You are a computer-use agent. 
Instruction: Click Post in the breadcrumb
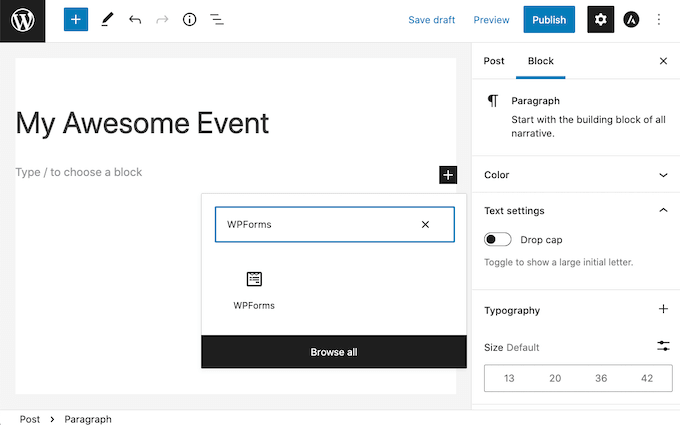[29, 419]
